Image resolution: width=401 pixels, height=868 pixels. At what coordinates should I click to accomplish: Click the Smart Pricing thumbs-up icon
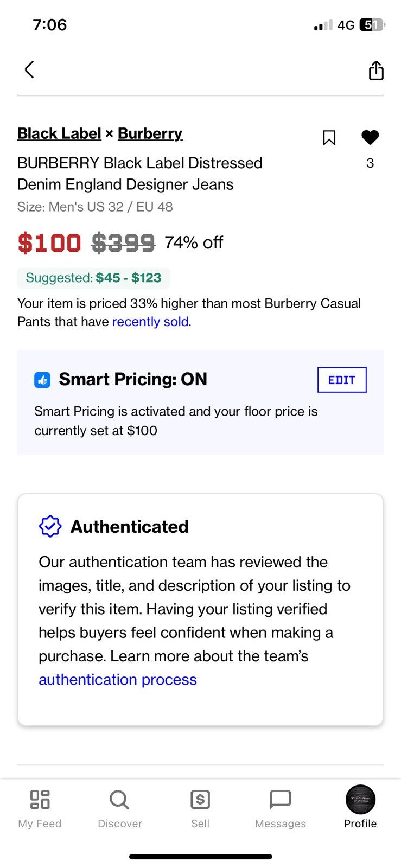pos(42,380)
